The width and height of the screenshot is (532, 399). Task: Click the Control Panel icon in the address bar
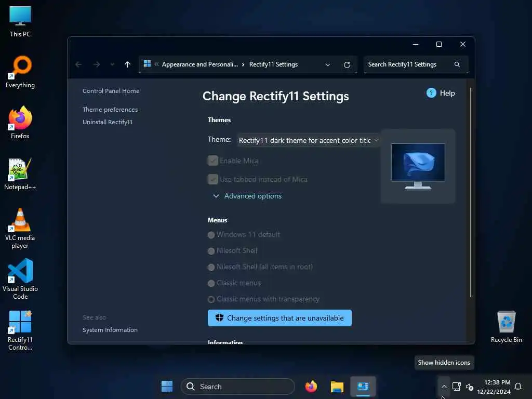147,64
